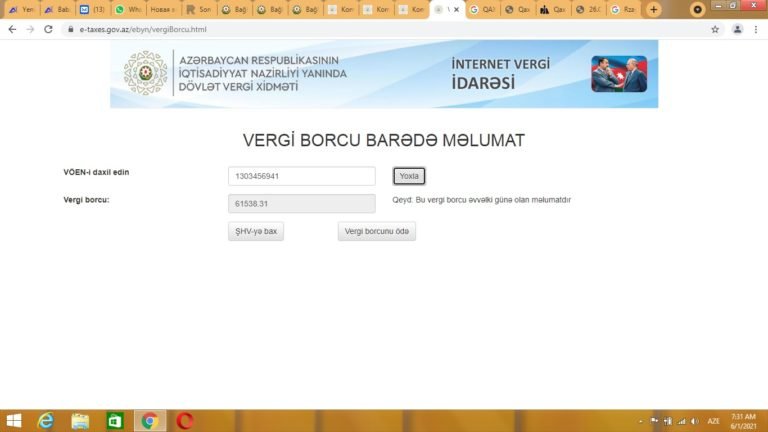Open the volume speaker tray icon
Screen dimensions: 768x432
pyautogui.click(x=695, y=421)
